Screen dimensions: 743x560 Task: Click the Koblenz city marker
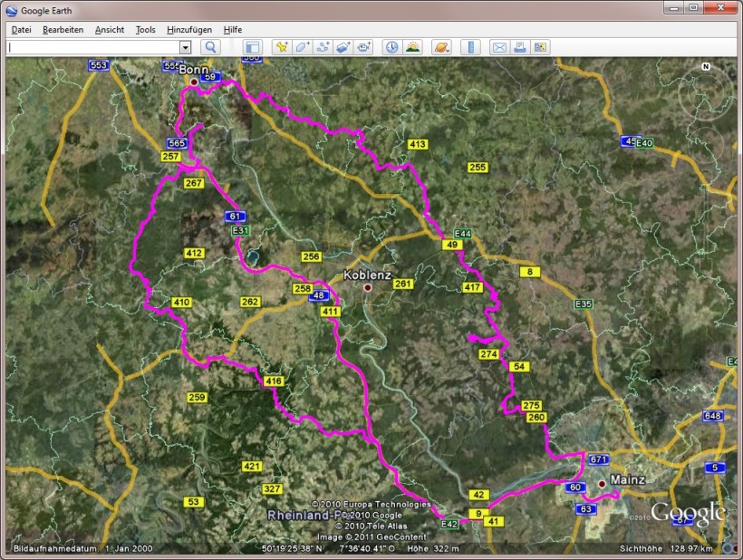coord(368,288)
